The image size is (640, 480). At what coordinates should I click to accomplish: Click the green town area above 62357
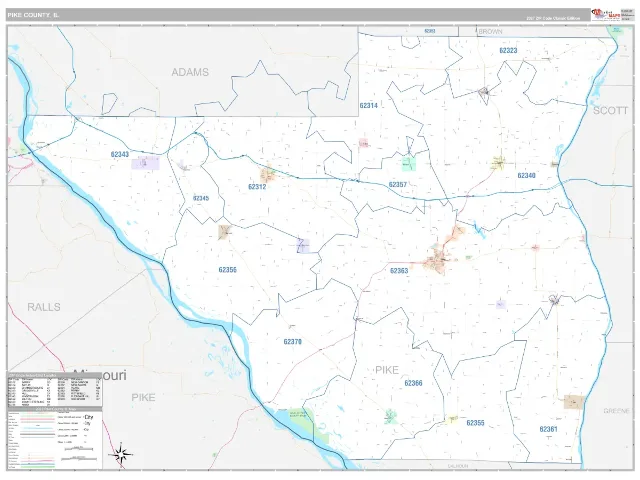coord(409,164)
